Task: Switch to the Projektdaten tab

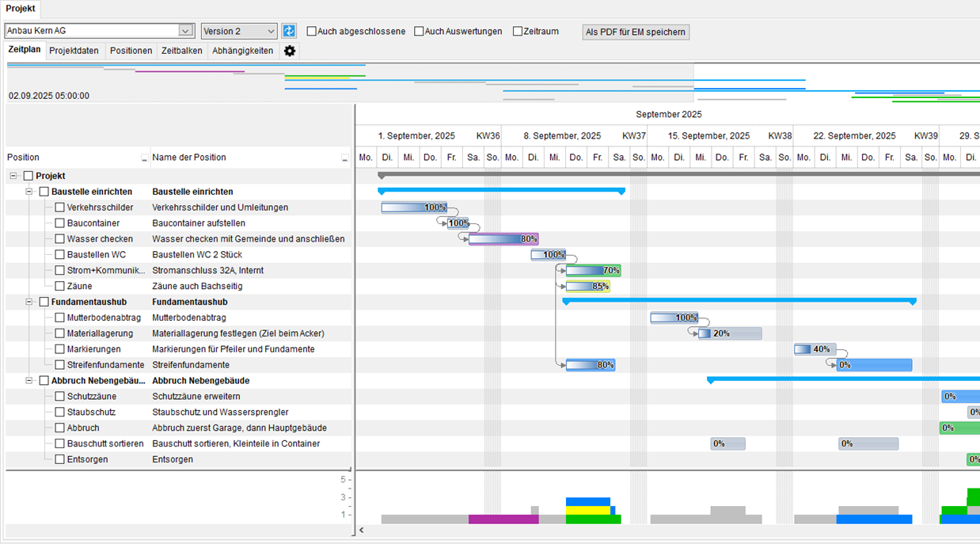Action: pos(74,51)
